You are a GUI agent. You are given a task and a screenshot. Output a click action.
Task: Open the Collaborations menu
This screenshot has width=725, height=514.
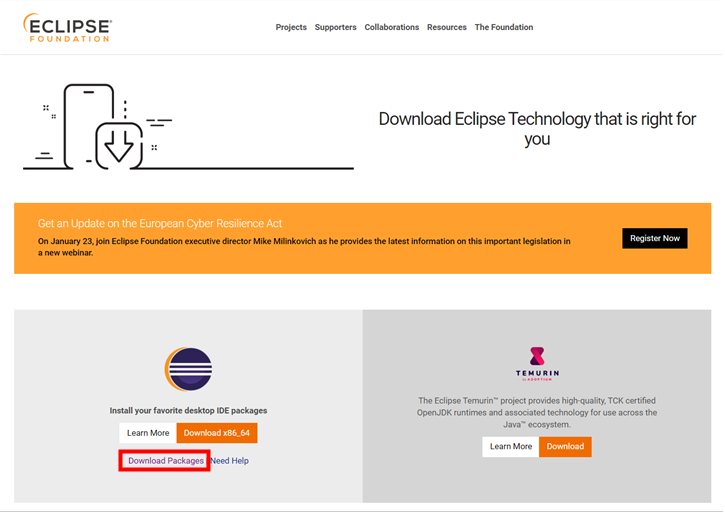392,27
